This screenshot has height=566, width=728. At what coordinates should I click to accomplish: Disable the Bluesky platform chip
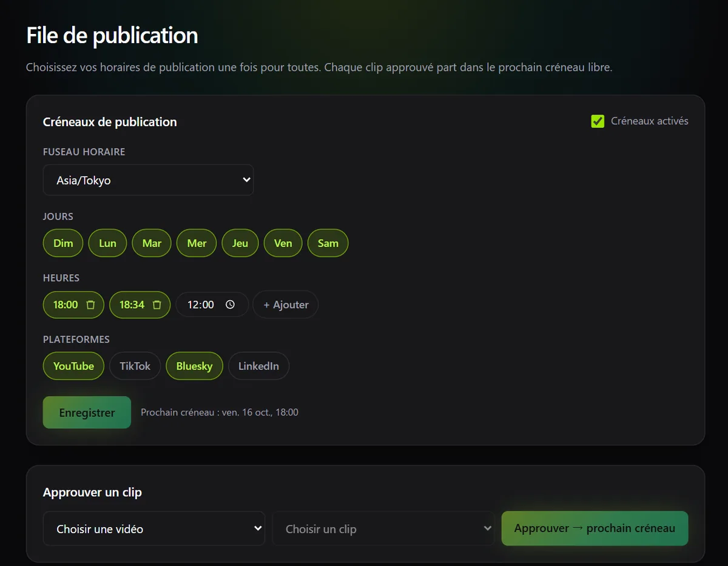tap(194, 366)
